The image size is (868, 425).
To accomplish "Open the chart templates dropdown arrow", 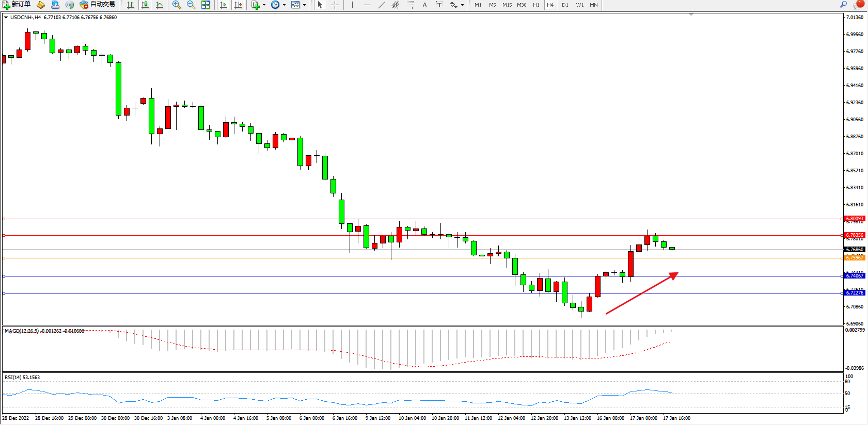I will pyautogui.click(x=304, y=5).
